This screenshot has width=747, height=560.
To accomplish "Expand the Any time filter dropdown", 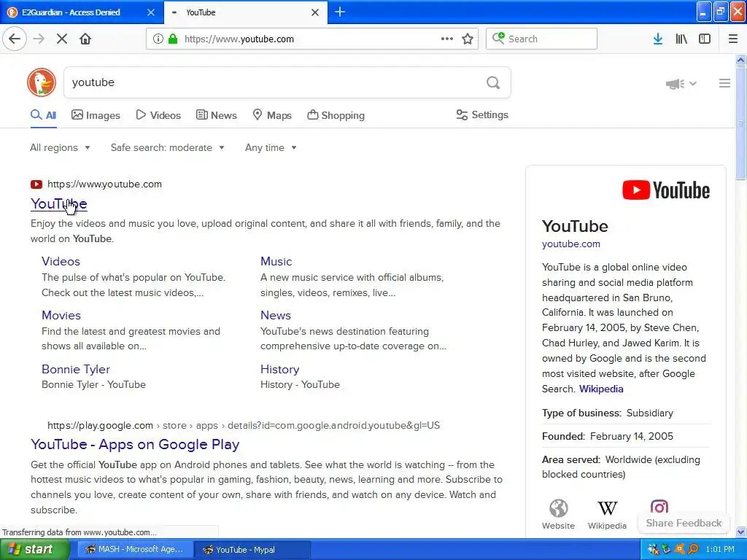I will (x=271, y=147).
